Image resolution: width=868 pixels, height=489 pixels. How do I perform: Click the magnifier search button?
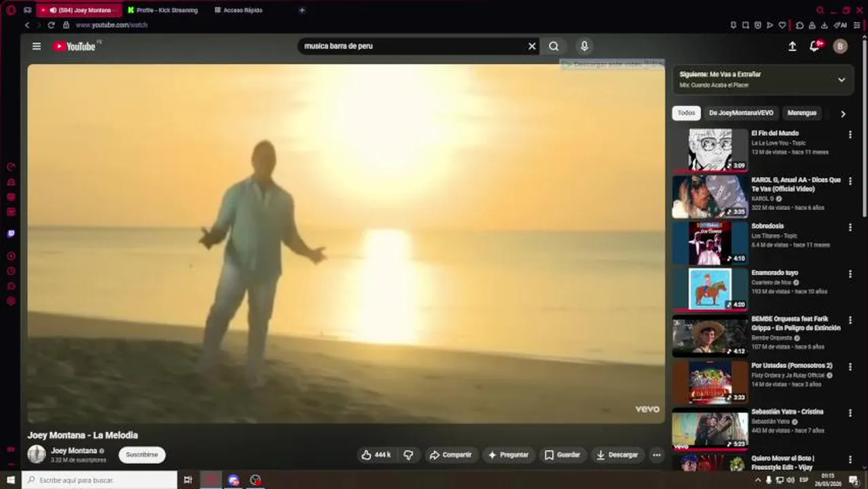point(554,46)
